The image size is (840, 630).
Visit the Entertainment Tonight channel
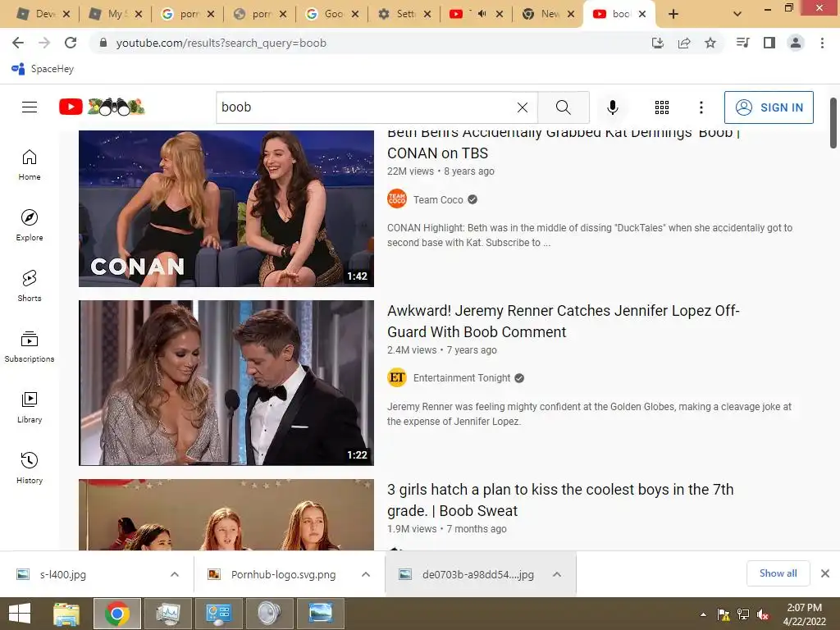(x=462, y=378)
